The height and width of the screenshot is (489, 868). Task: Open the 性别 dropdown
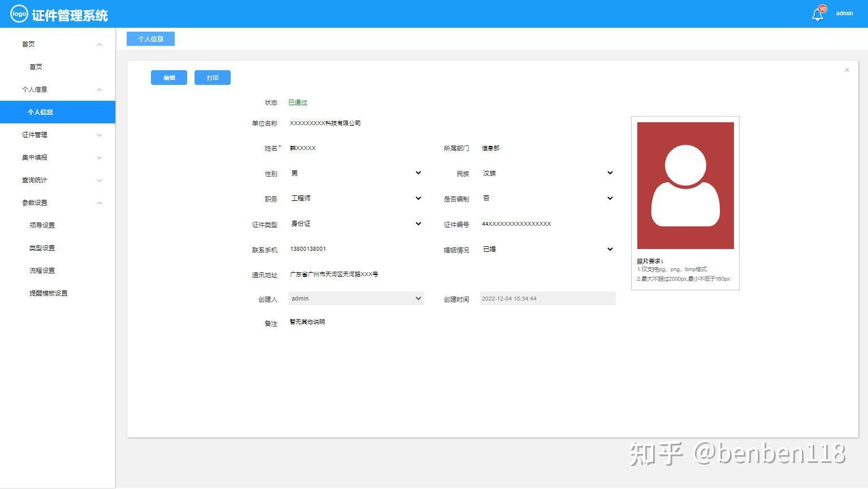(356, 173)
